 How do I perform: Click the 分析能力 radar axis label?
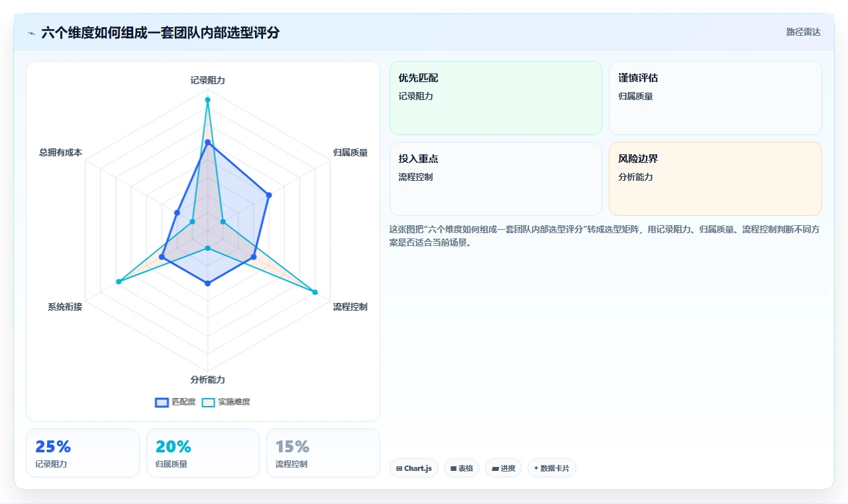[207, 379]
